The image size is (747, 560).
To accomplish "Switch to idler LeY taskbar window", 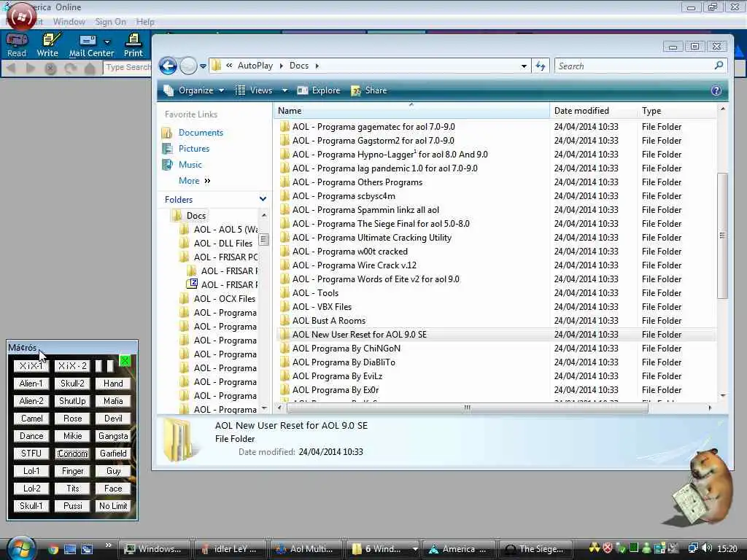I will pyautogui.click(x=231, y=549).
